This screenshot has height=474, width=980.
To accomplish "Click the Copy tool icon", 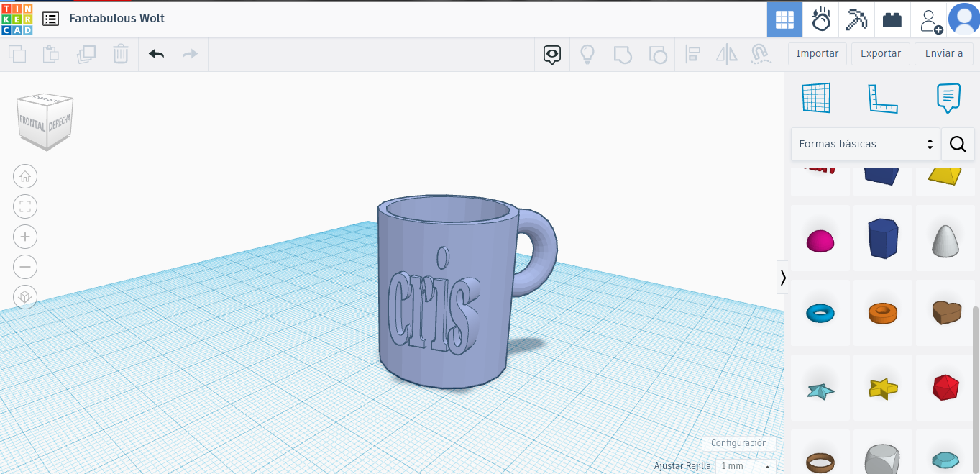I will 17,54.
